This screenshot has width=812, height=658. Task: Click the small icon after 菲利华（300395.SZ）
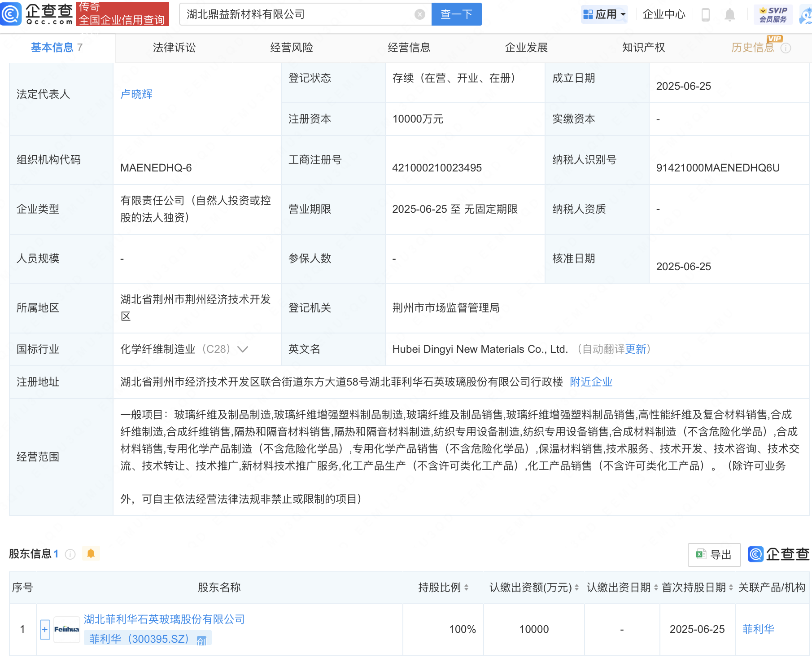coord(201,640)
